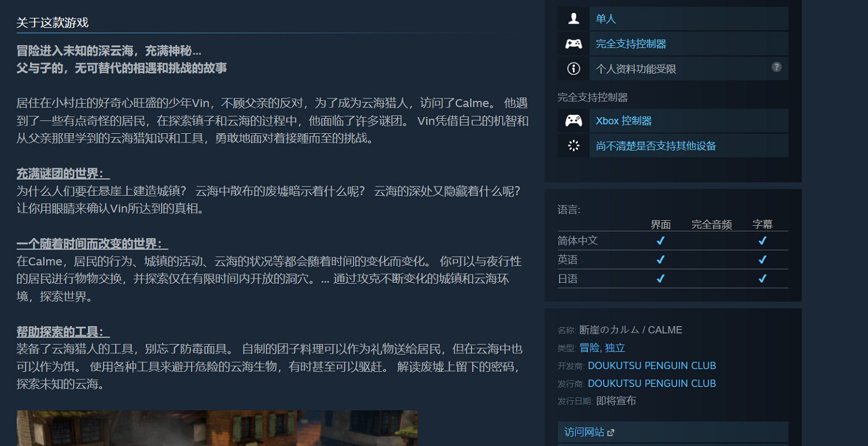Image resolution: width=868 pixels, height=446 pixels.
Task: Click the spinner icon beside 尚不清楚是否支持其他设备
Action: [x=573, y=145]
